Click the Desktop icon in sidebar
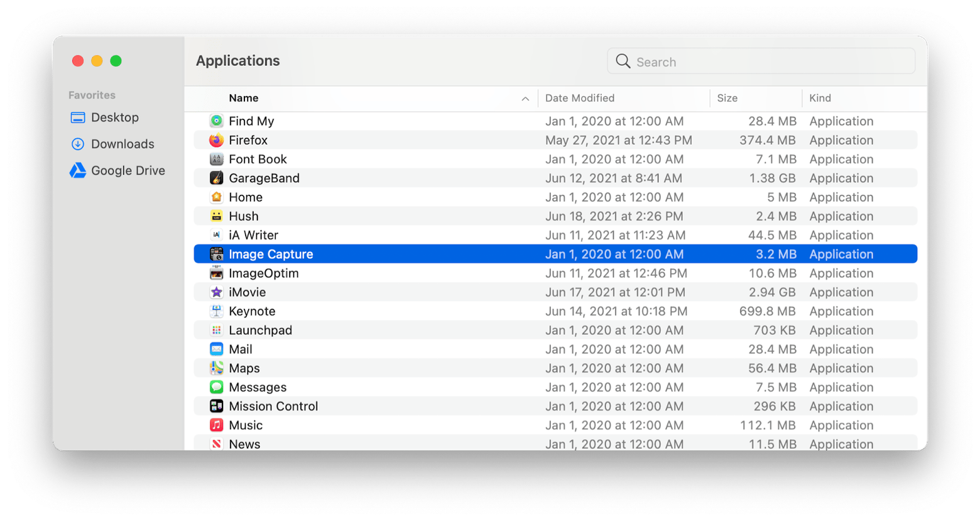This screenshot has height=521, width=980. click(x=78, y=118)
